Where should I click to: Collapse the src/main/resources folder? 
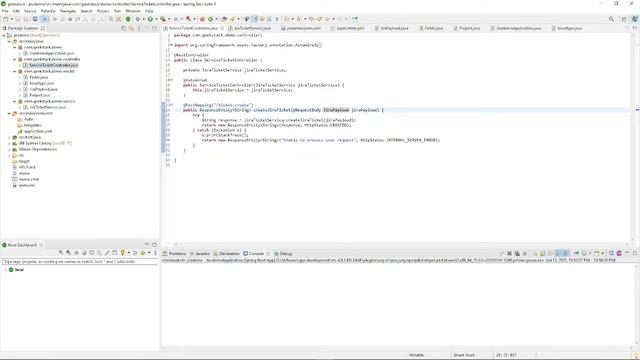click(9, 113)
